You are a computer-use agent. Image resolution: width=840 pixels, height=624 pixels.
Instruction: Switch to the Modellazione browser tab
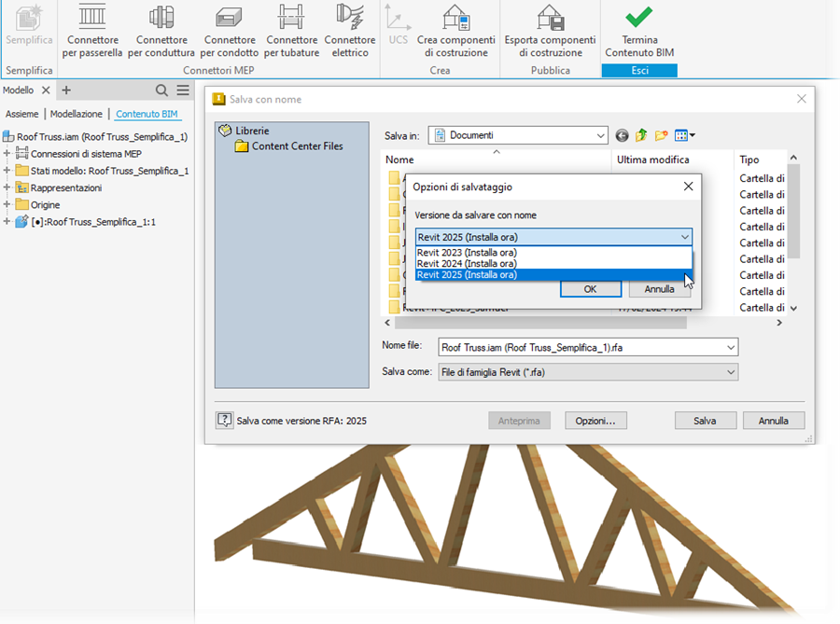click(x=77, y=114)
